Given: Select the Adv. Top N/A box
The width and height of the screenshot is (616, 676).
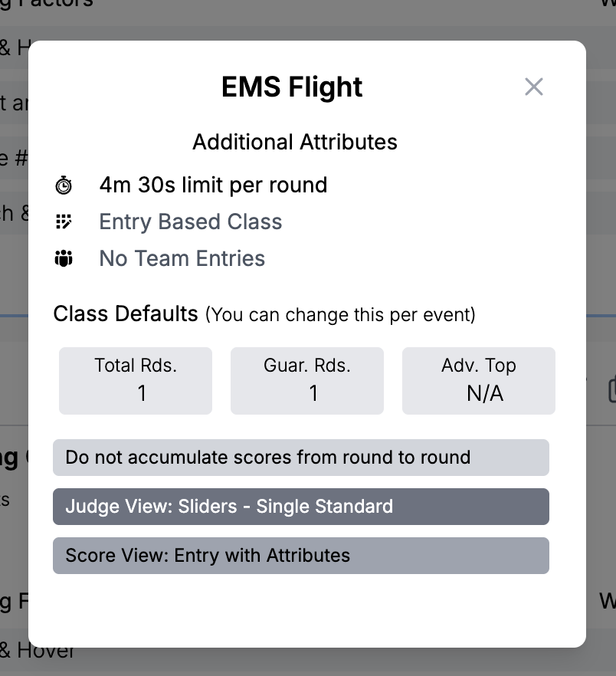Looking at the screenshot, I should [x=479, y=381].
